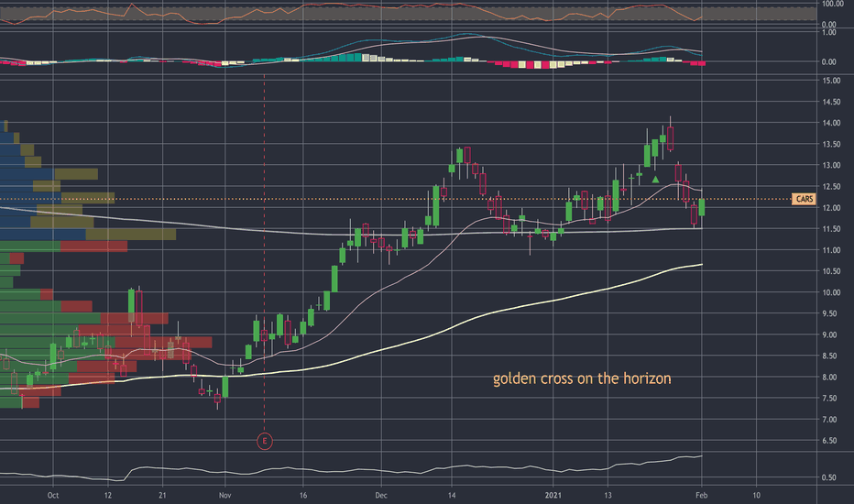Click the 8.50 price scale label
The width and height of the screenshot is (854, 504).
click(x=829, y=356)
